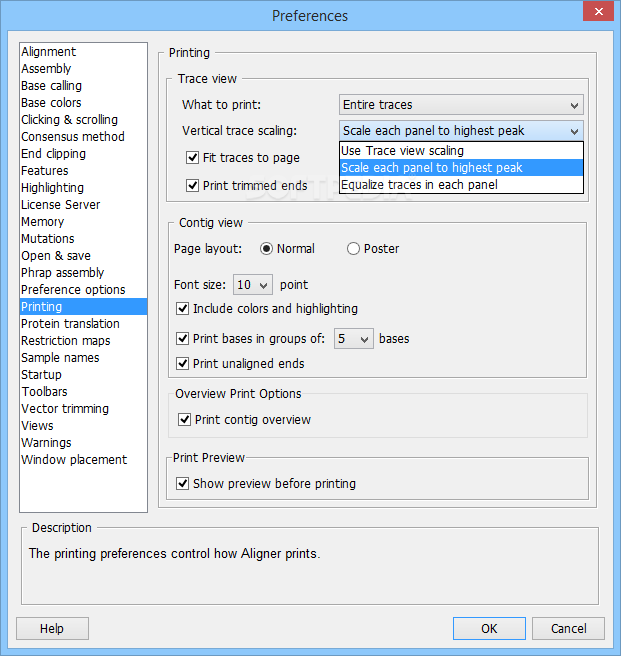Select Assembly in category list

pos(83,69)
